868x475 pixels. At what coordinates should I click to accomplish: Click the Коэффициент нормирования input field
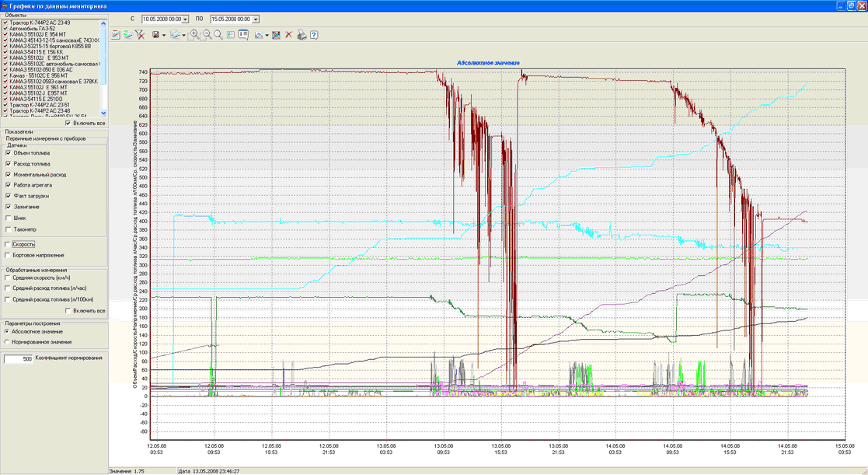[19, 359]
